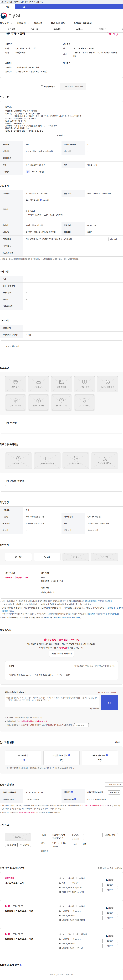Open 지도 보기 in 근무 예정지 row
123x980 pixels.
(114, 239)
